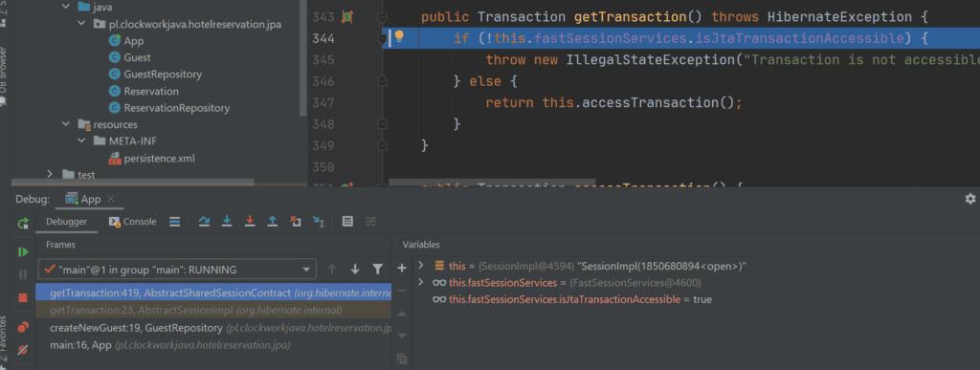
Task: Click the Frames panel header
Action: point(60,245)
